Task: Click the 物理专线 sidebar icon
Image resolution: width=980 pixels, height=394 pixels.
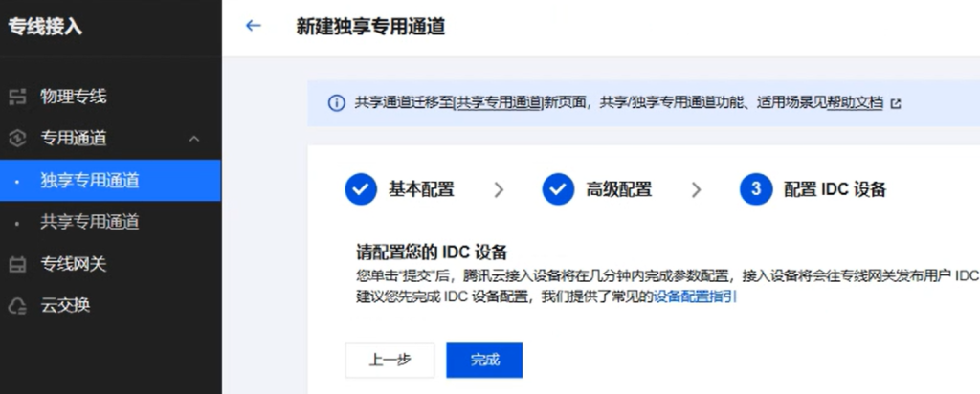Action: pos(17,97)
